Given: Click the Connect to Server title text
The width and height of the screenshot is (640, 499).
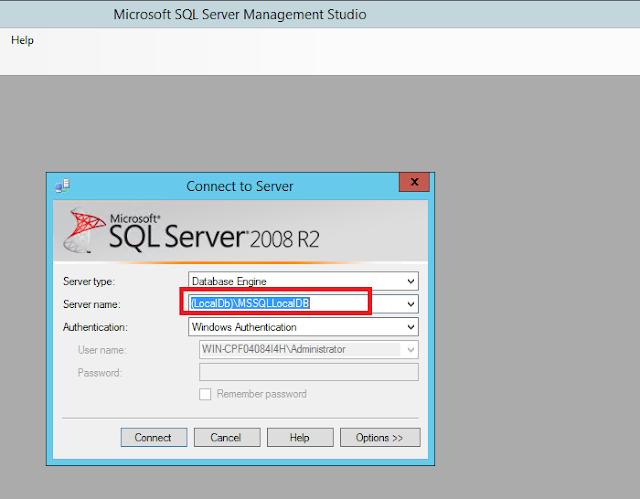Looking at the screenshot, I should point(240,186).
